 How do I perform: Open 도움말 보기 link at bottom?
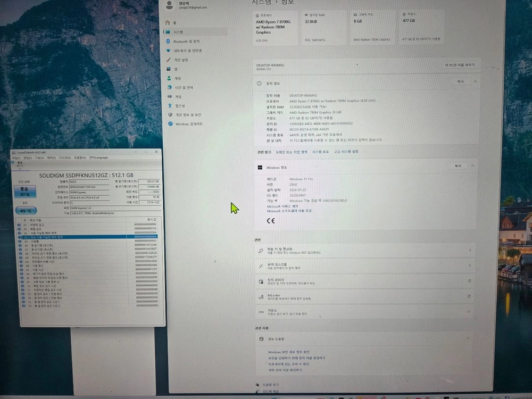271,385
